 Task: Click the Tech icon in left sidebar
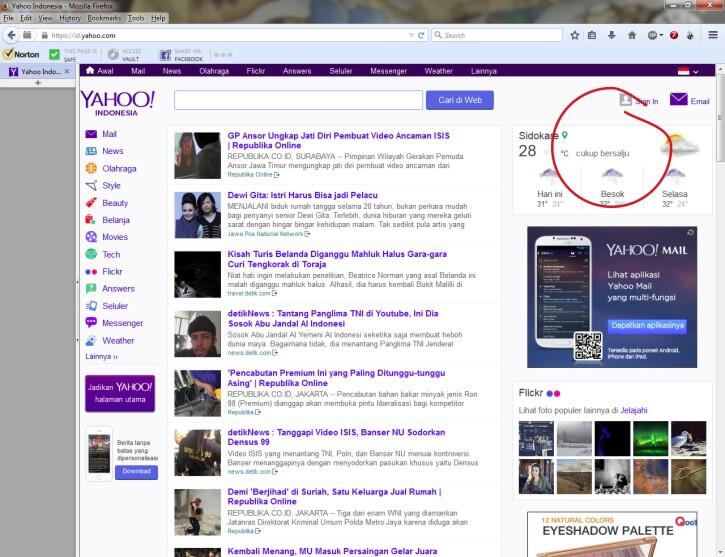coord(91,254)
